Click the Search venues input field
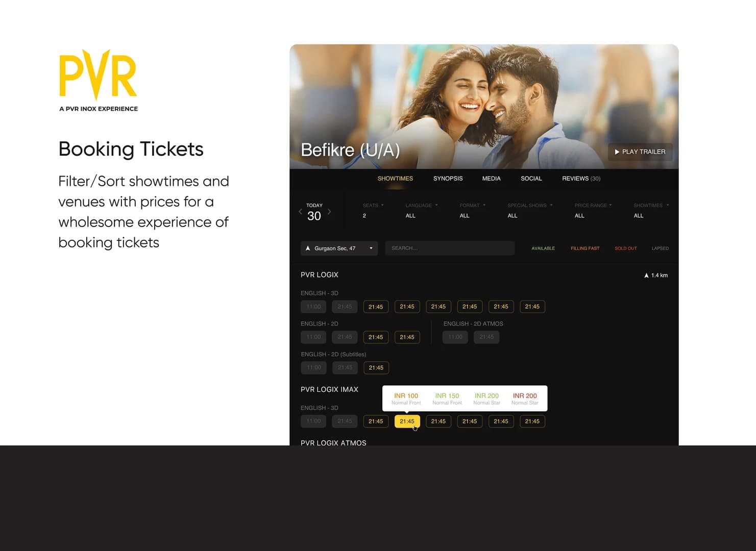This screenshot has height=551, width=756. pos(450,248)
